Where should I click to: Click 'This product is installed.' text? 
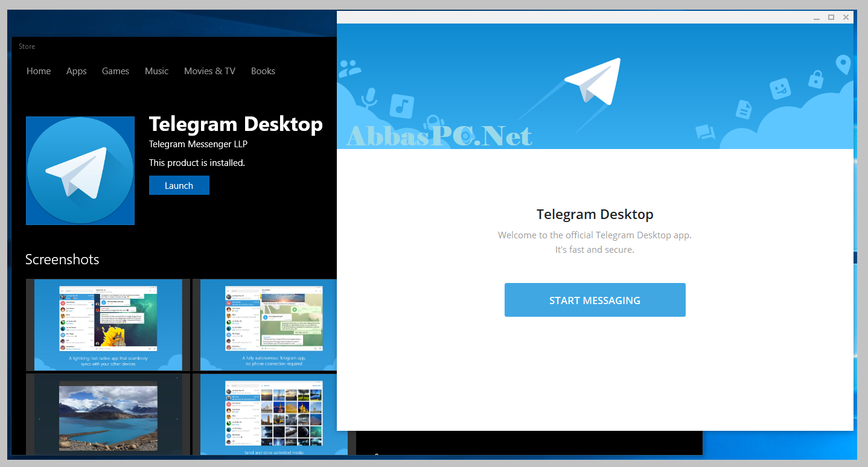197,163
